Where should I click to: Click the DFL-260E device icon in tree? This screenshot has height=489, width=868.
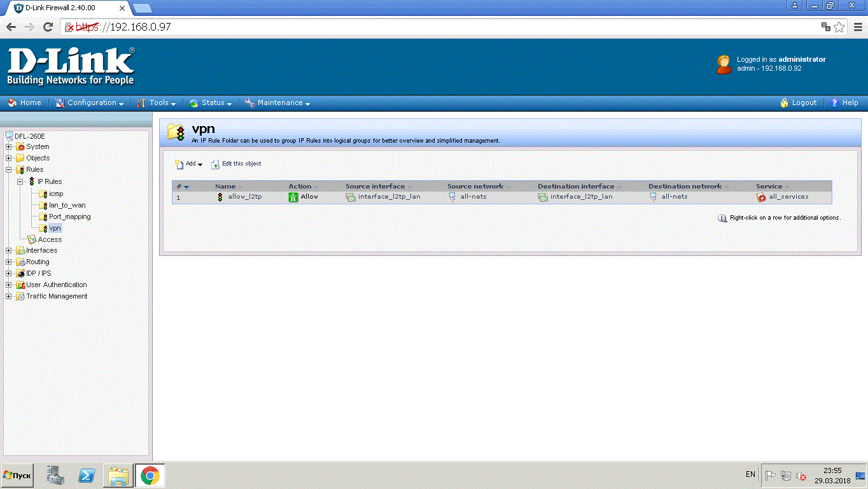10,136
